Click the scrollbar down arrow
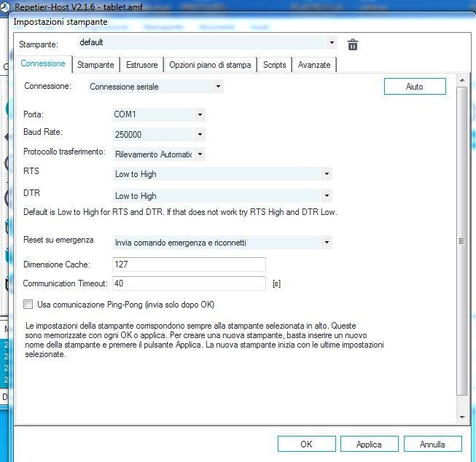Screen dimensions: 476x462 coord(462,417)
